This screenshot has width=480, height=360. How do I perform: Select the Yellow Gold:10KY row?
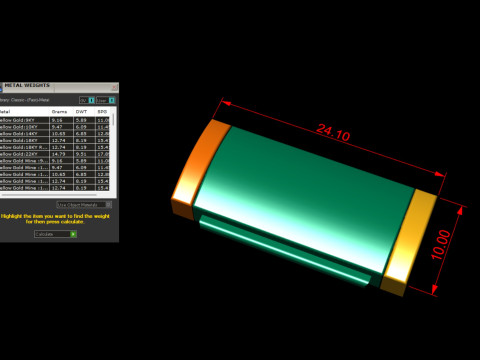[x=54, y=127]
